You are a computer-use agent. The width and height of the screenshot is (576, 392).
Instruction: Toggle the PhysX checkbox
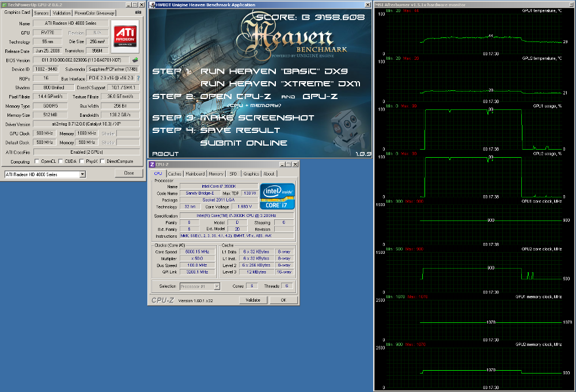point(82,161)
